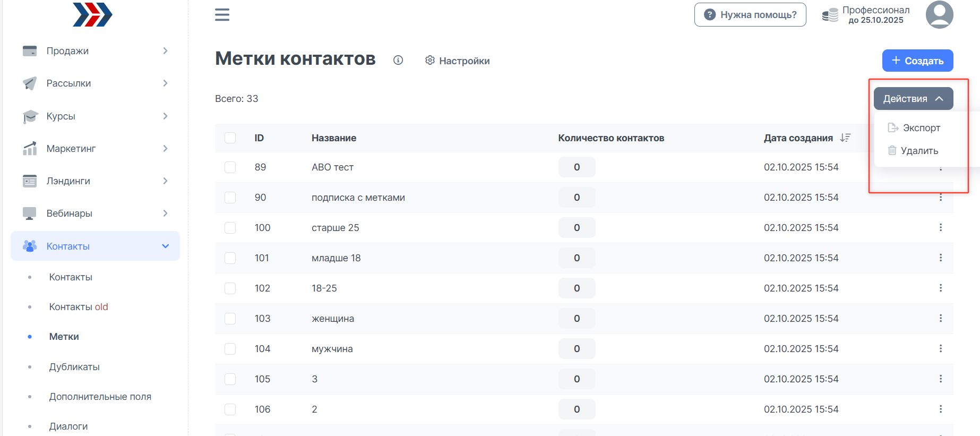Click the sort icon beside Дата создания
Image resolution: width=980 pixels, height=436 pixels.
click(x=845, y=138)
